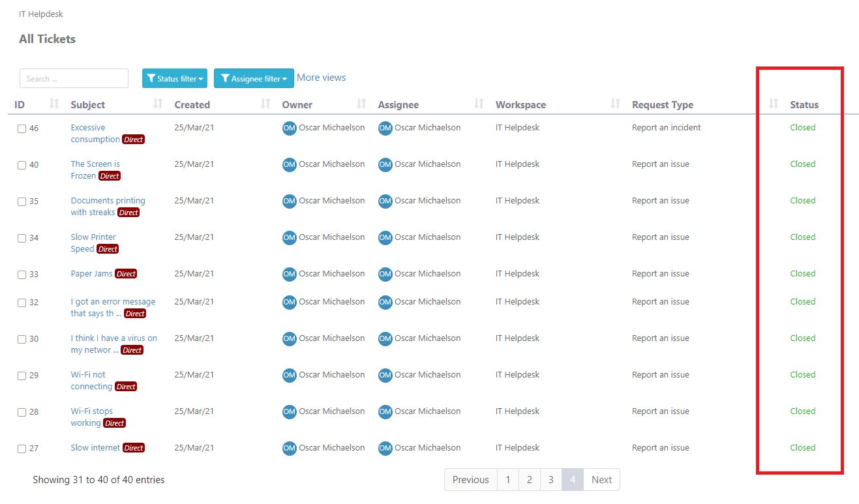Click the sort icon beside the Subject header

tap(157, 104)
